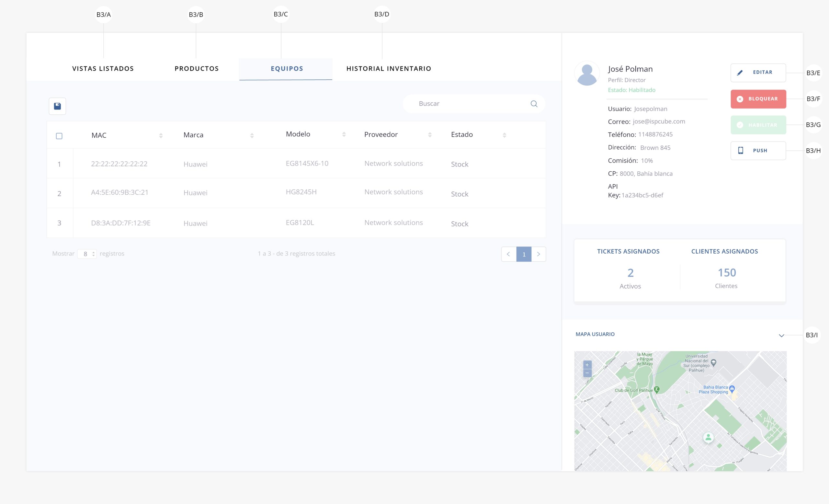The width and height of the screenshot is (829, 504).
Task: Zoom in on the user map
Action: coord(587,365)
